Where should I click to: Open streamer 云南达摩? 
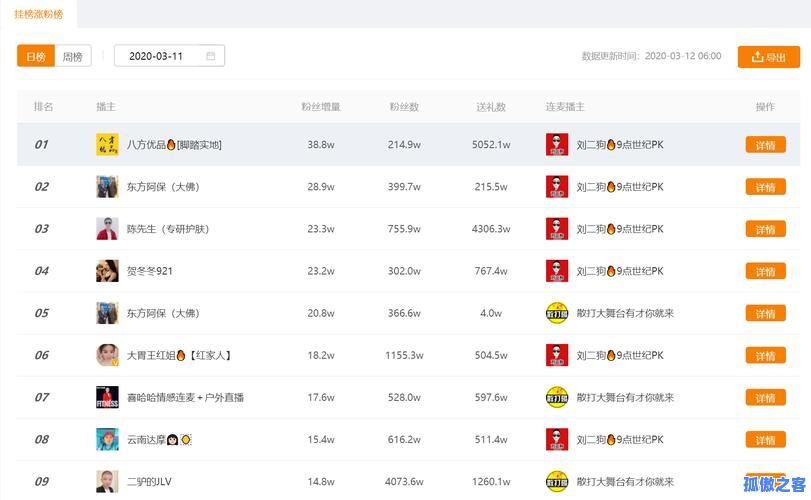(159, 440)
